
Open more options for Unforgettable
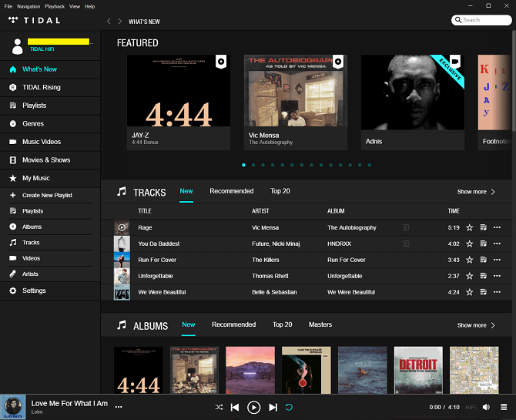[497, 276]
